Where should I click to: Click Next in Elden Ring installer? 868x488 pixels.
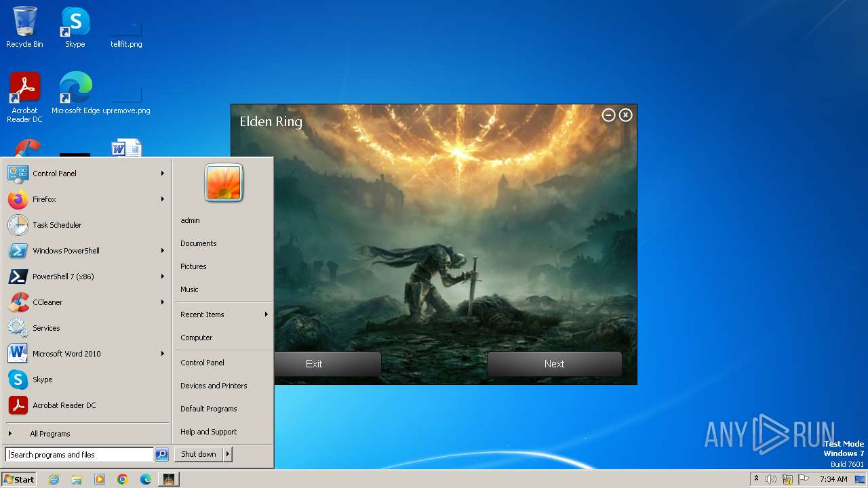[554, 364]
